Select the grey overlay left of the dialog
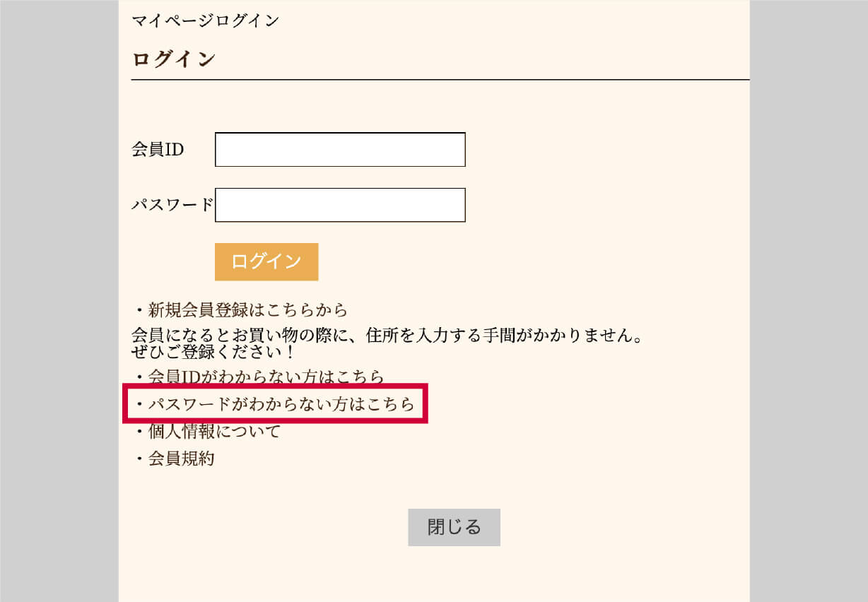The image size is (868, 602). click(x=59, y=301)
